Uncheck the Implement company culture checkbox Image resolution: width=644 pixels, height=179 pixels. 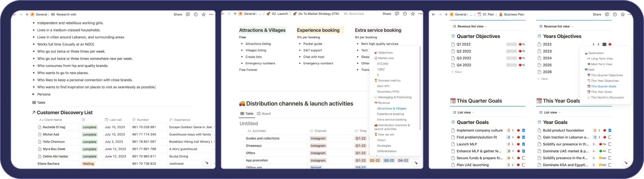(x=524, y=130)
